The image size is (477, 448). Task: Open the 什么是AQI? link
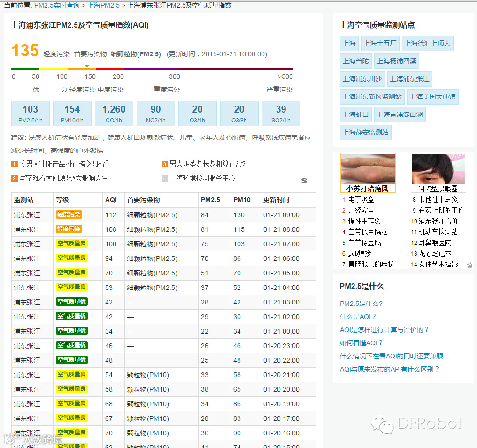point(358,317)
